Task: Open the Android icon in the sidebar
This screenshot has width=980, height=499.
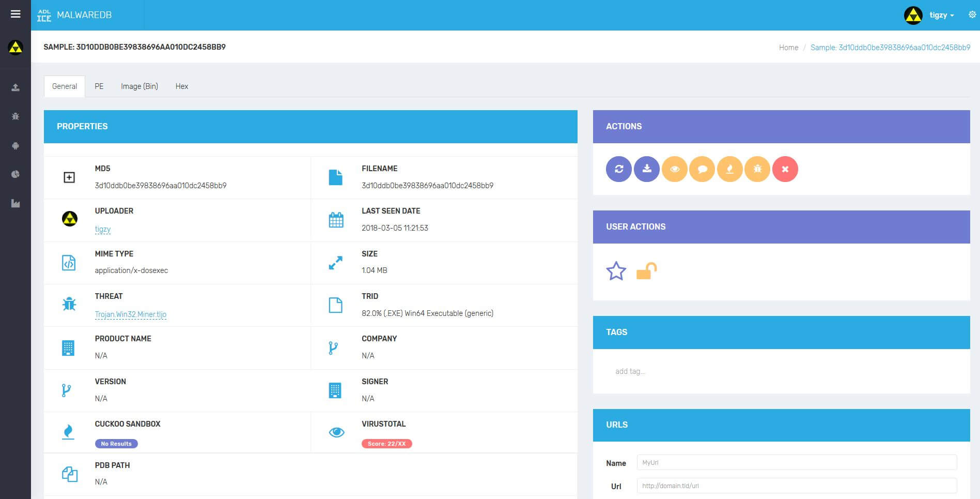Action: 15,146
